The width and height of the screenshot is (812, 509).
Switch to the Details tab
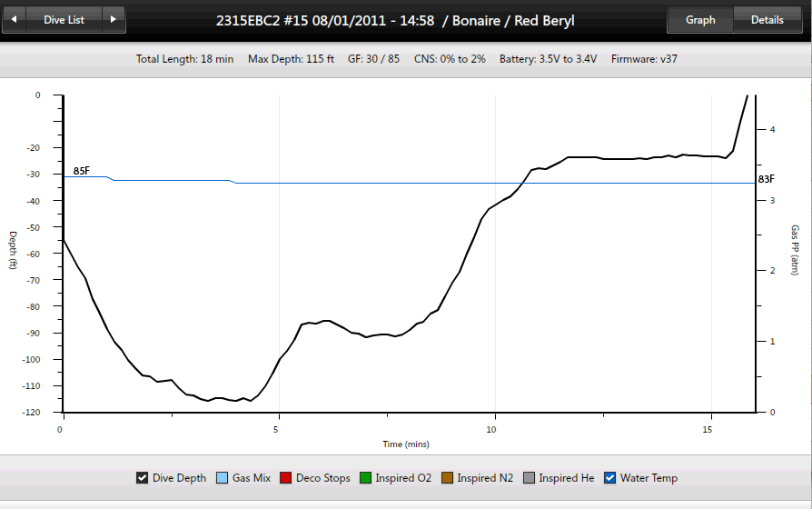[767, 20]
